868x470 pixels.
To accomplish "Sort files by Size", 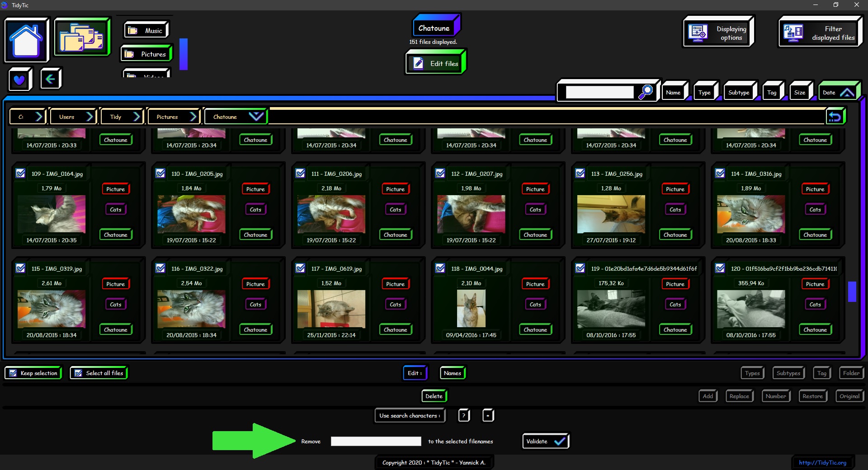I will coord(799,93).
